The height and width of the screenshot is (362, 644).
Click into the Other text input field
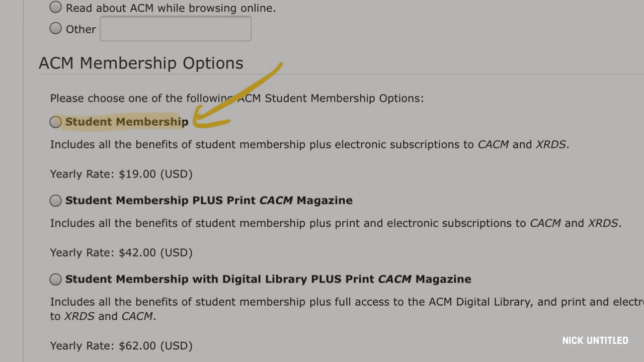click(176, 29)
